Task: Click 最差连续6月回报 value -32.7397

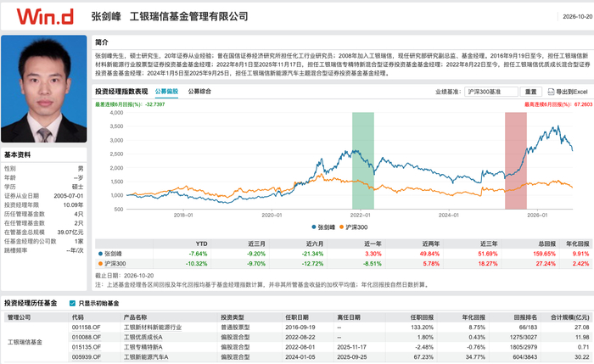Action: pos(155,104)
